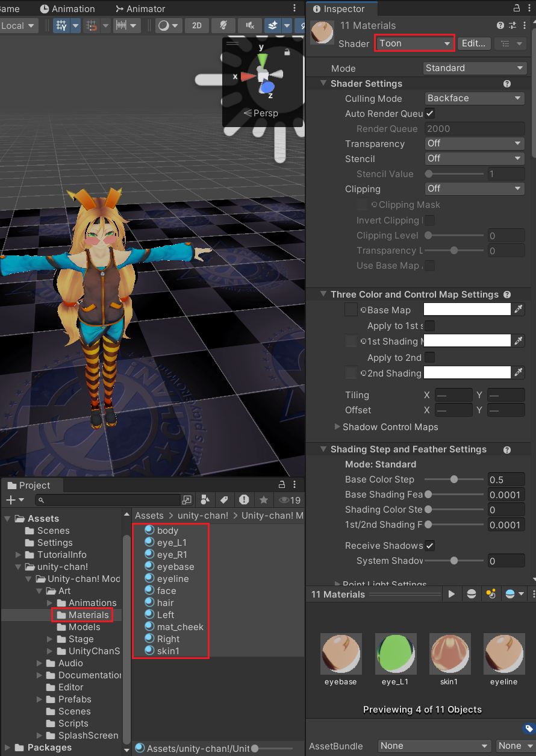Open the Mode Standard dropdown
This screenshot has height=756, width=536.
[475, 68]
